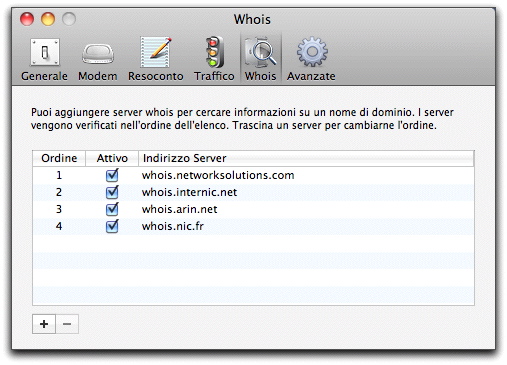The width and height of the screenshot is (507, 365).
Task: Open Resoconto notepad and pencil icon
Action: 156,52
